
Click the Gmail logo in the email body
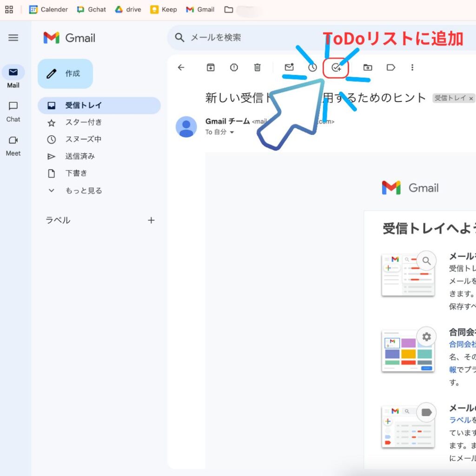click(x=410, y=188)
